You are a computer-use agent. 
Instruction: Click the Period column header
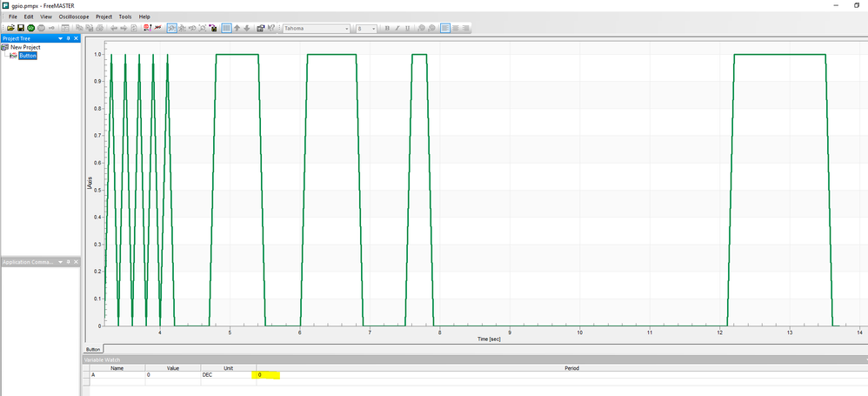tap(562, 368)
